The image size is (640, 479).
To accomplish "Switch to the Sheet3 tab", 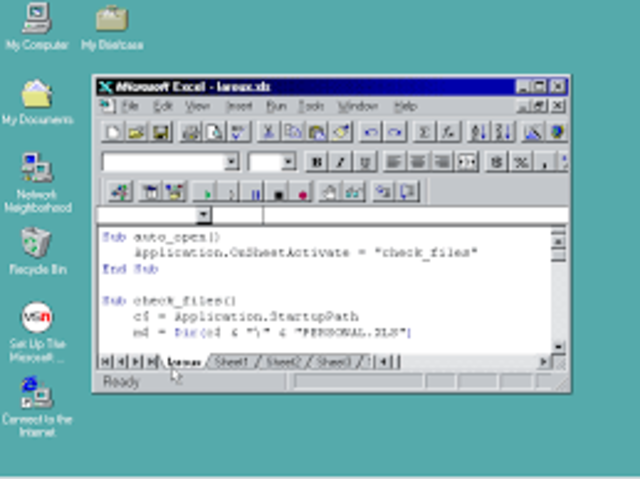I will coord(334,362).
